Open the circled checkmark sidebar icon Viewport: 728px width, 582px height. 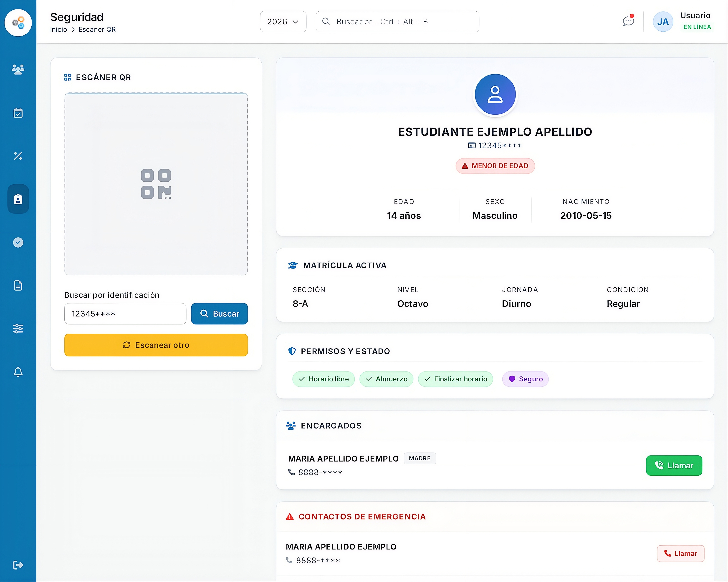click(x=18, y=242)
